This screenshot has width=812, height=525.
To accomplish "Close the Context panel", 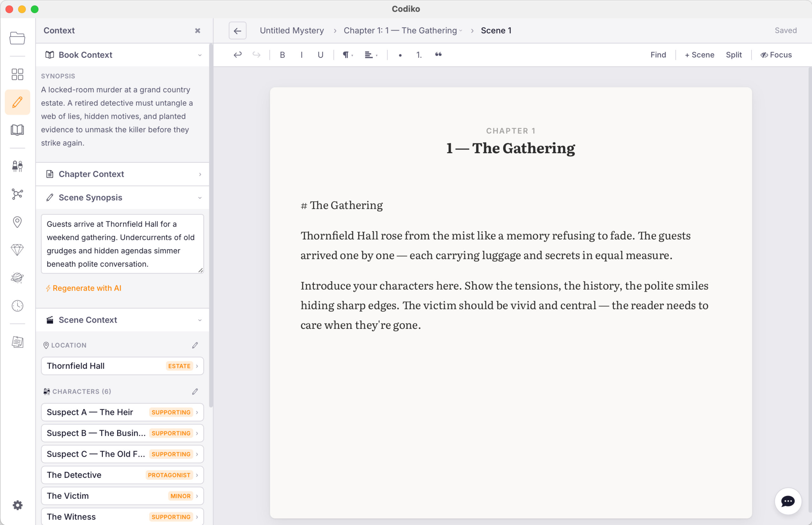I will click(x=198, y=31).
